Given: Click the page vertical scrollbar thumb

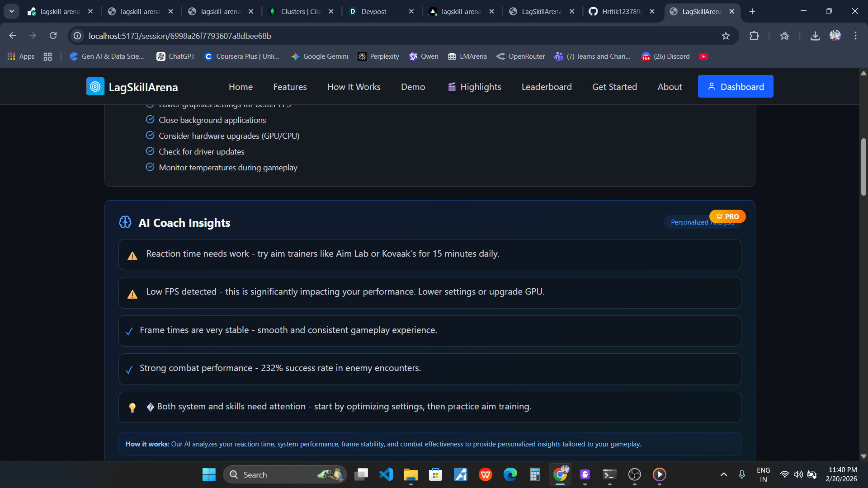Looking at the screenshot, I should coord(863,167).
